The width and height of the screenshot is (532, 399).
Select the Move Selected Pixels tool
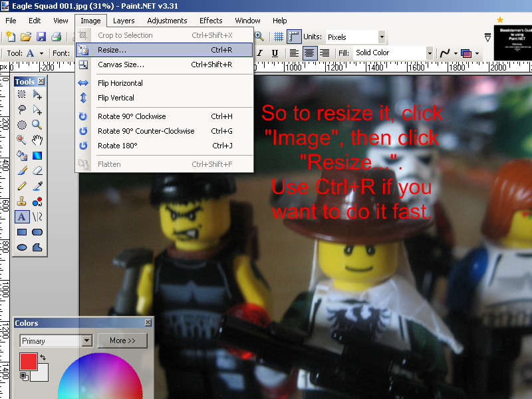pos(37,94)
